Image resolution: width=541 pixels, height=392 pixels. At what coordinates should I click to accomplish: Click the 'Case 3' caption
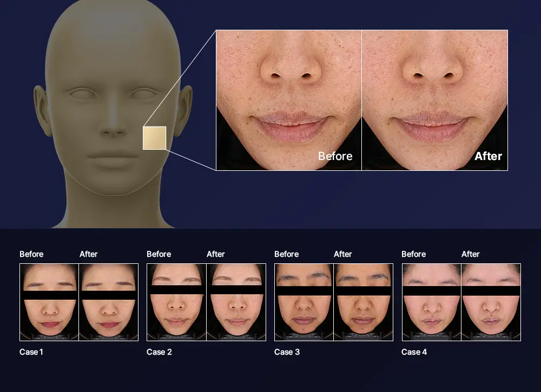(287, 352)
